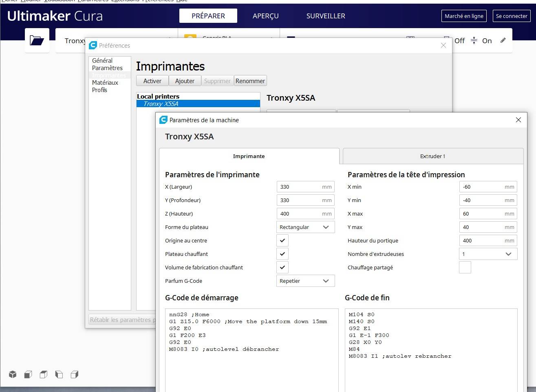
Task: Select Matériaux in the preferences sidebar
Action: [x=105, y=82]
